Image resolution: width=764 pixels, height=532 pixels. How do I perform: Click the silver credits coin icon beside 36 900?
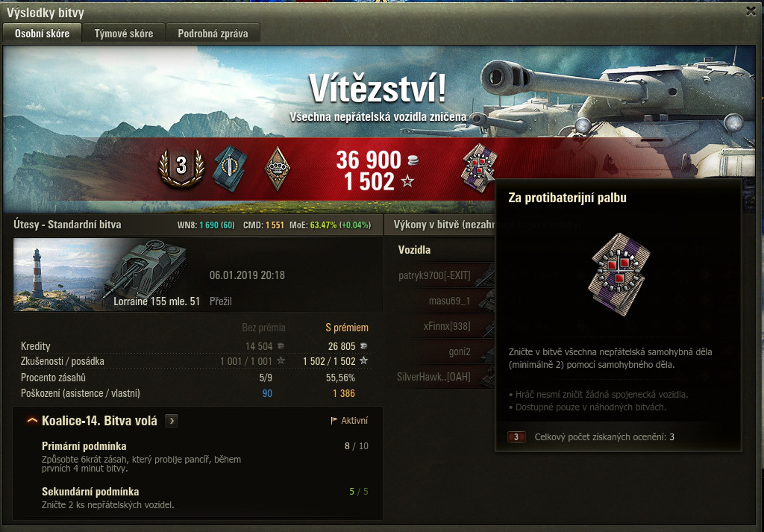[412, 160]
